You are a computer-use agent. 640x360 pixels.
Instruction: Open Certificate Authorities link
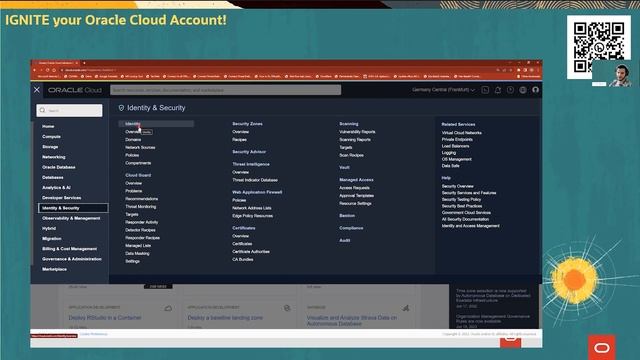(251, 251)
